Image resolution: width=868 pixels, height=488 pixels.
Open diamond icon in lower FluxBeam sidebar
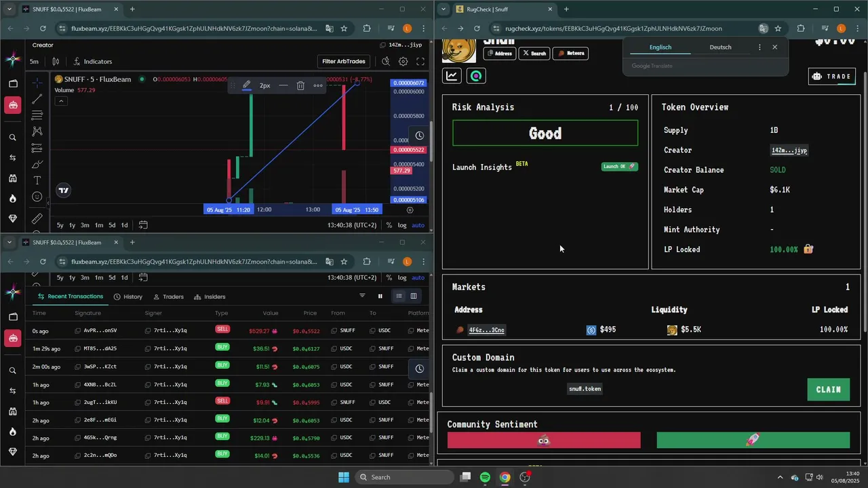coord(13,452)
